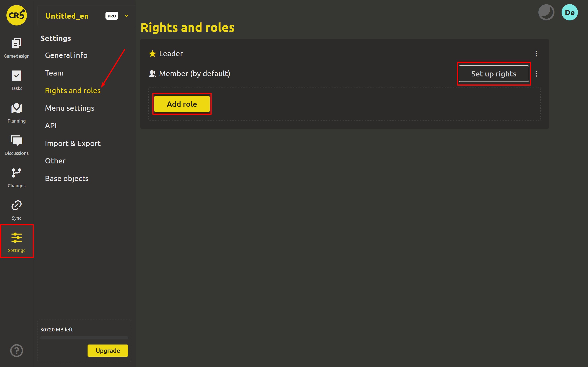Open the Leader role three-dot menu
Viewport: 588px width, 367px height.
pyautogui.click(x=536, y=54)
